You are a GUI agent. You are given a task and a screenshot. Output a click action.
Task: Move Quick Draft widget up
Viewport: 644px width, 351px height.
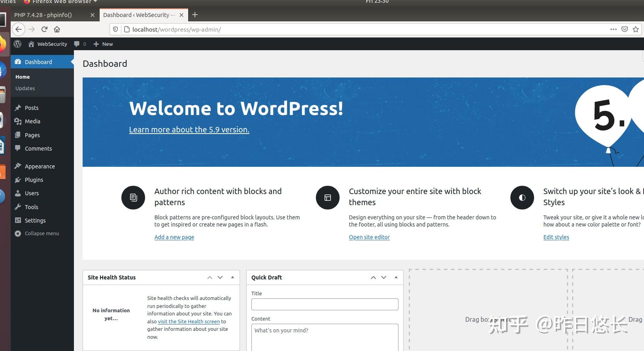(373, 277)
